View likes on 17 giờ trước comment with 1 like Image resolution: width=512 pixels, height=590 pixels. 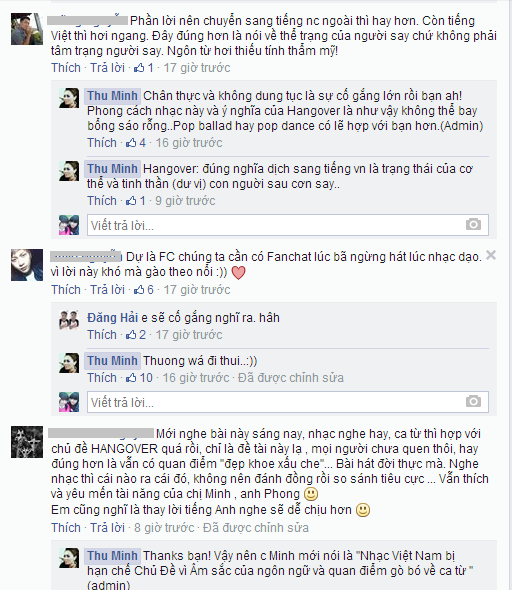click(x=144, y=68)
